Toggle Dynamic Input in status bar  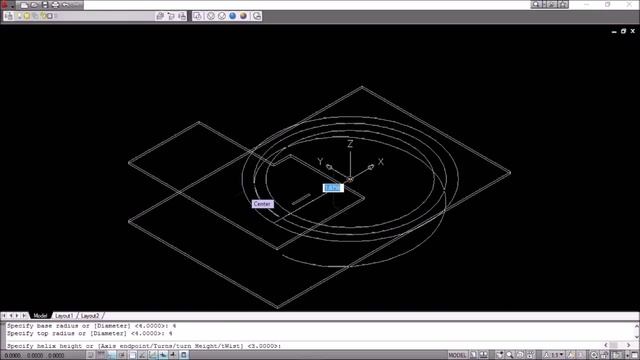click(163, 355)
